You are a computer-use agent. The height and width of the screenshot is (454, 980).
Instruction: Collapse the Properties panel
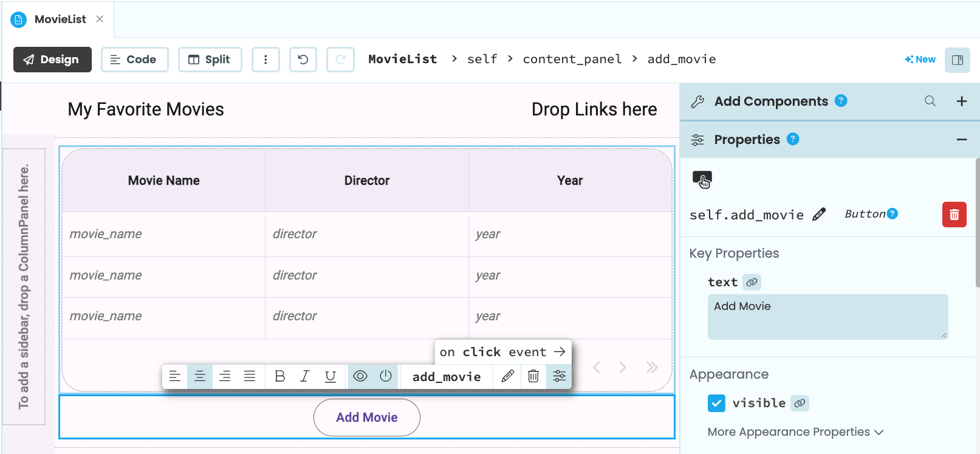962,140
